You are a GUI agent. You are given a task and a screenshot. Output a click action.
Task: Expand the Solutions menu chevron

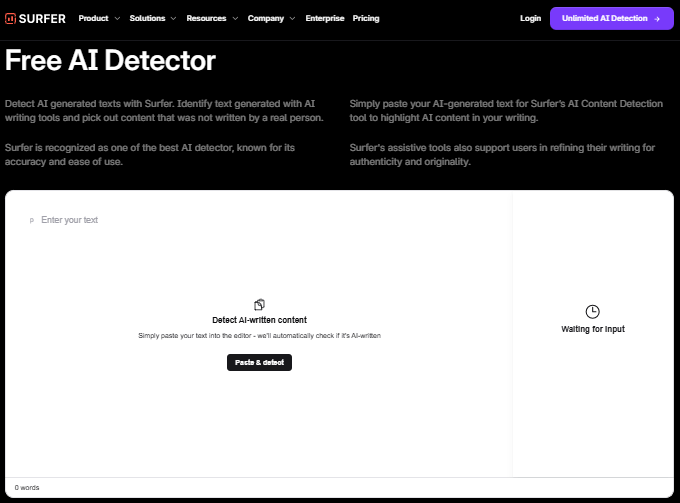coord(173,19)
